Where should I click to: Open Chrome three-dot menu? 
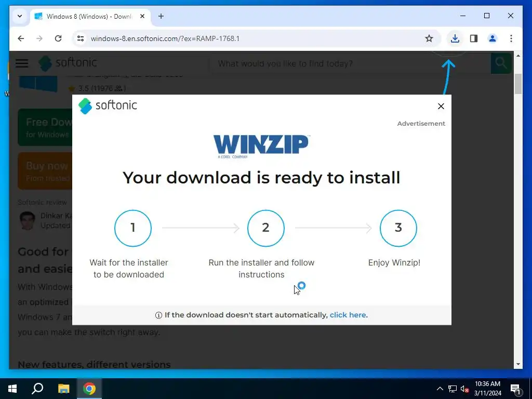click(511, 38)
